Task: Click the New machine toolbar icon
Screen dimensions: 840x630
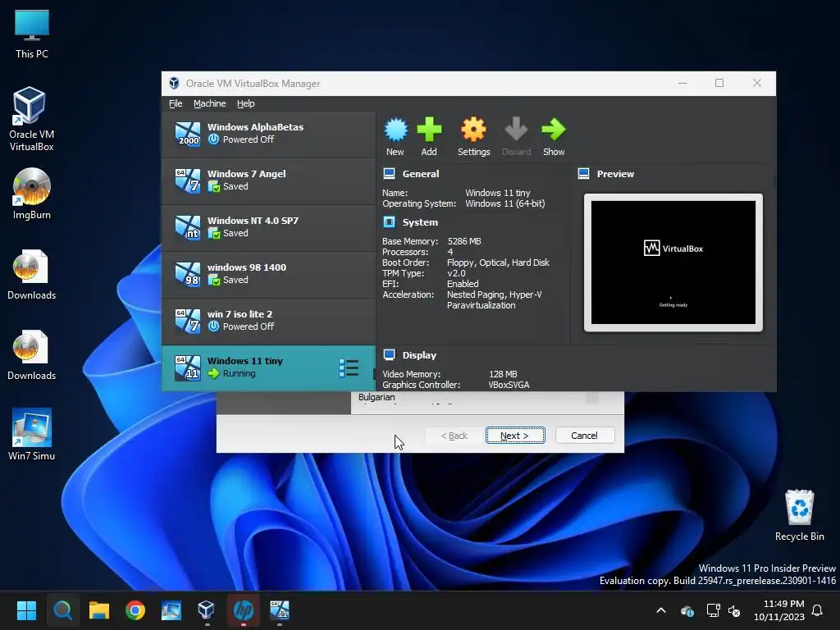Action: tap(396, 137)
